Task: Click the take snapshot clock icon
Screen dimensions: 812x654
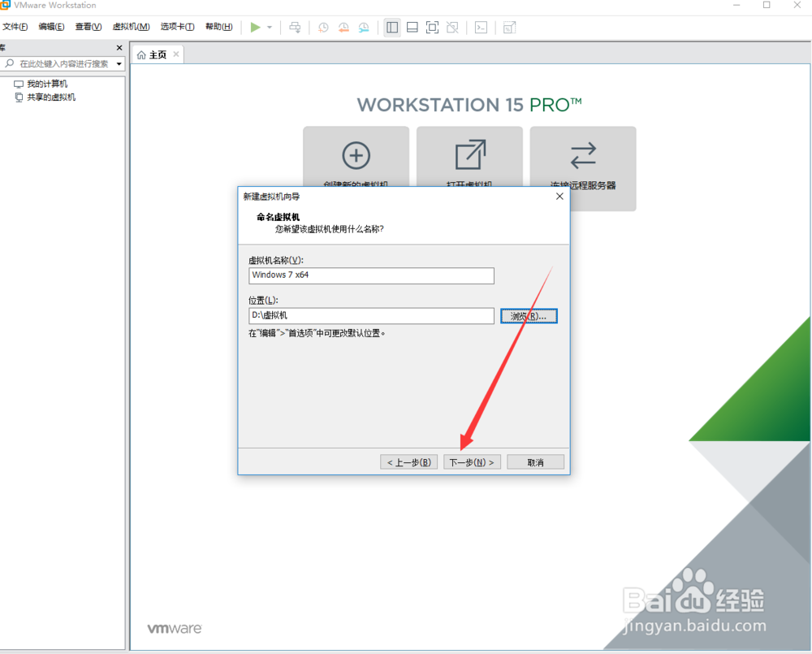Action: click(323, 28)
